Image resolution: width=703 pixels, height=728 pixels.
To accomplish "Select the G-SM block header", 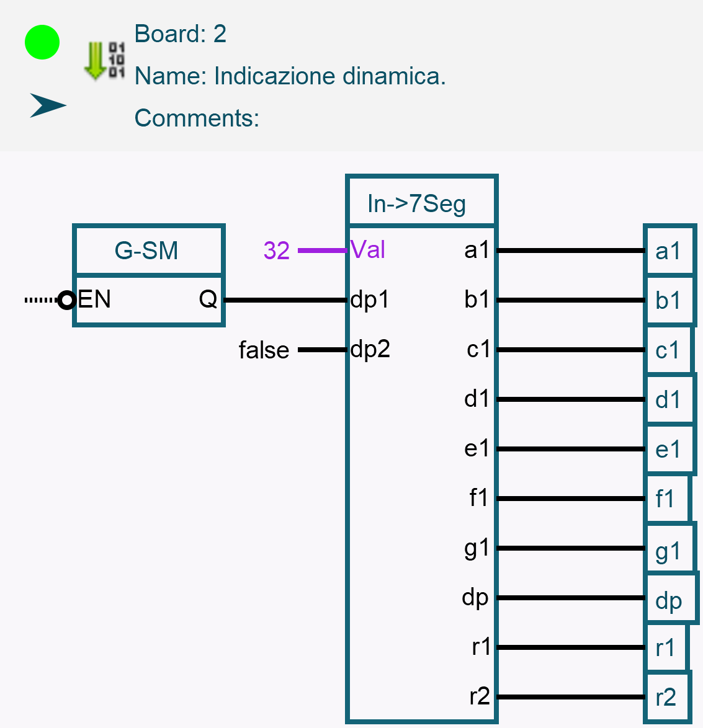I will [x=148, y=251].
